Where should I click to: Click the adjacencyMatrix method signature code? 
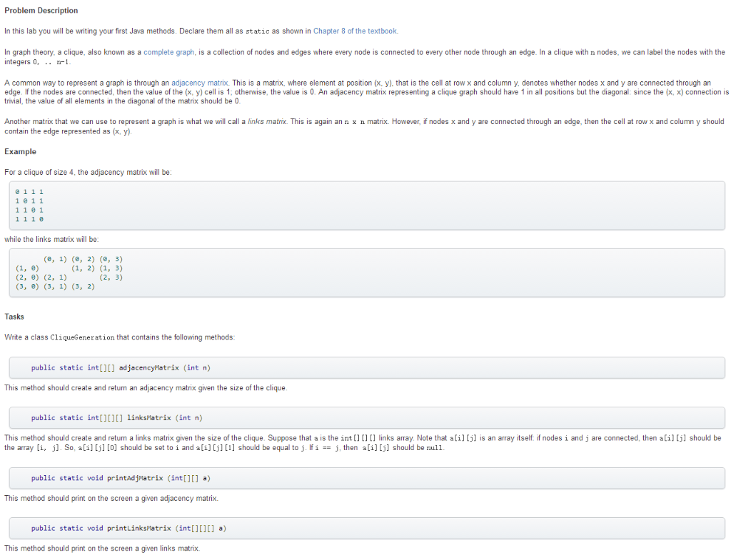click(x=121, y=367)
